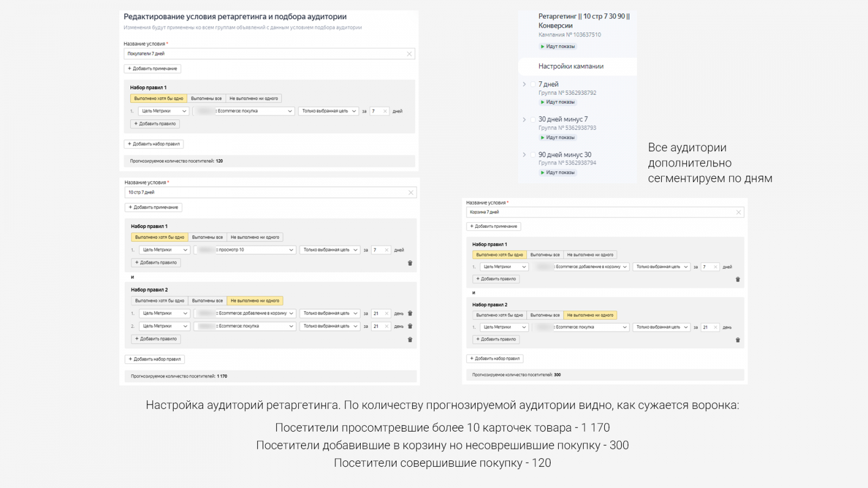Add a rule set in Покупатели 7 дней form

click(x=154, y=144)
